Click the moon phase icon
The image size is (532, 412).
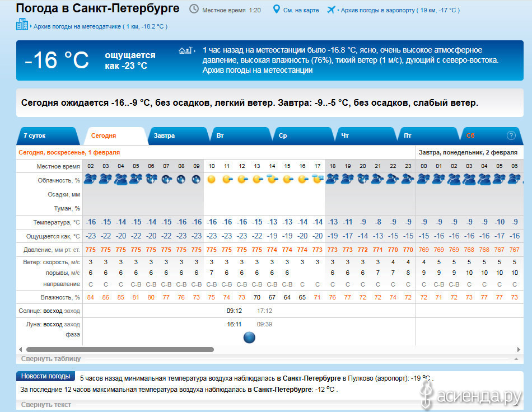point(250,337)
